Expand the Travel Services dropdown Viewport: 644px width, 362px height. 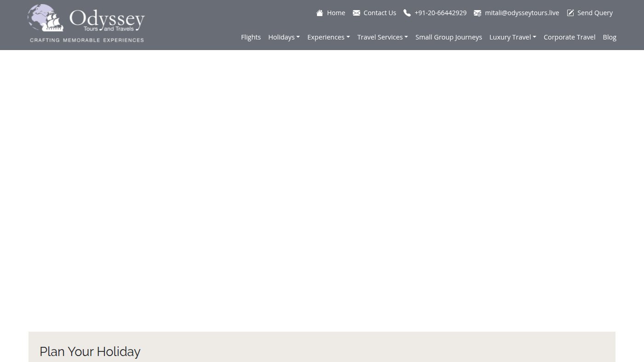[x=382, y=37]
